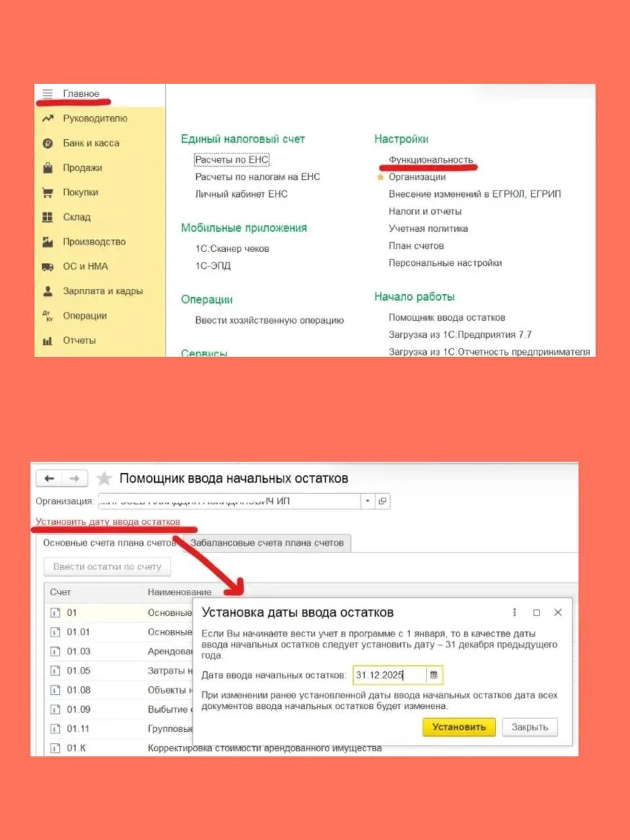Click the Установить дату ввода остатков link
Screen dimensions: 630x840
point(108,522)
